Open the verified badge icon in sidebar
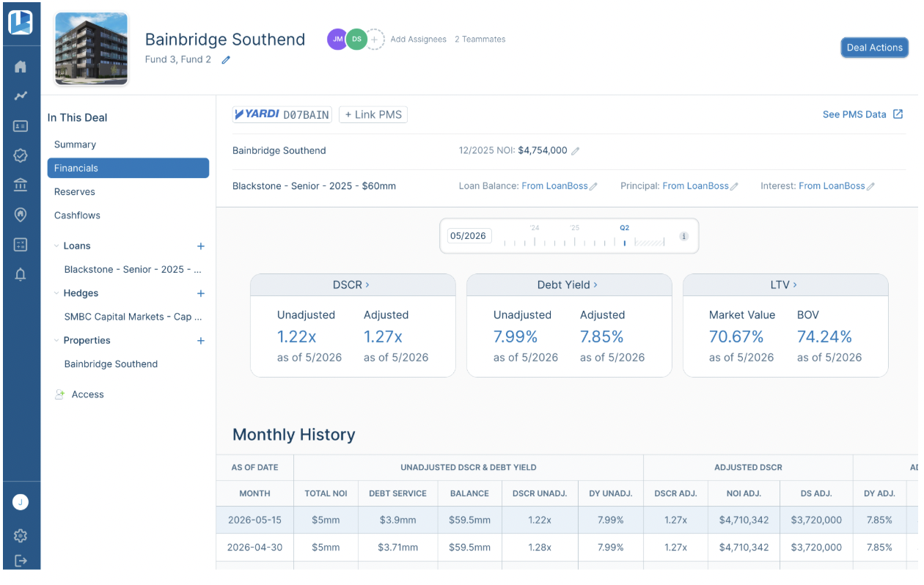Screen dimensions: 924x585 click(21, 155)
